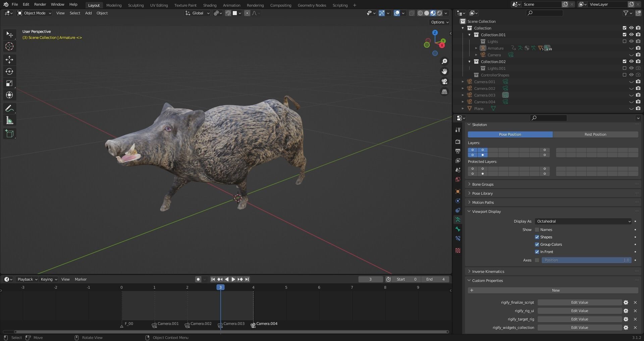Open the Texture properties tab

(x=458, y=250)
